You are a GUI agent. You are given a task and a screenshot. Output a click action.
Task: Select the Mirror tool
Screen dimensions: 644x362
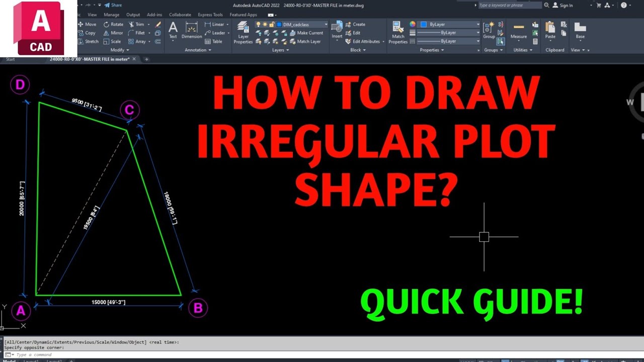point(113,33)
